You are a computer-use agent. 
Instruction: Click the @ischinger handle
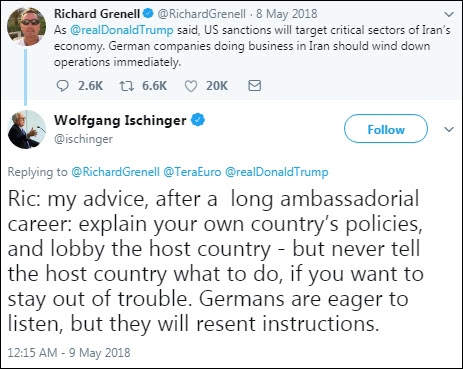tap(83, 139)
